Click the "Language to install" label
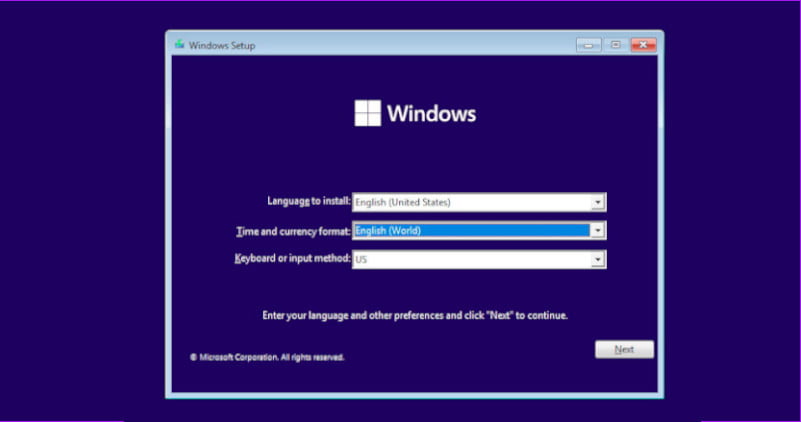801x422 pixels. pyautogui.click(x=308, y=202)
